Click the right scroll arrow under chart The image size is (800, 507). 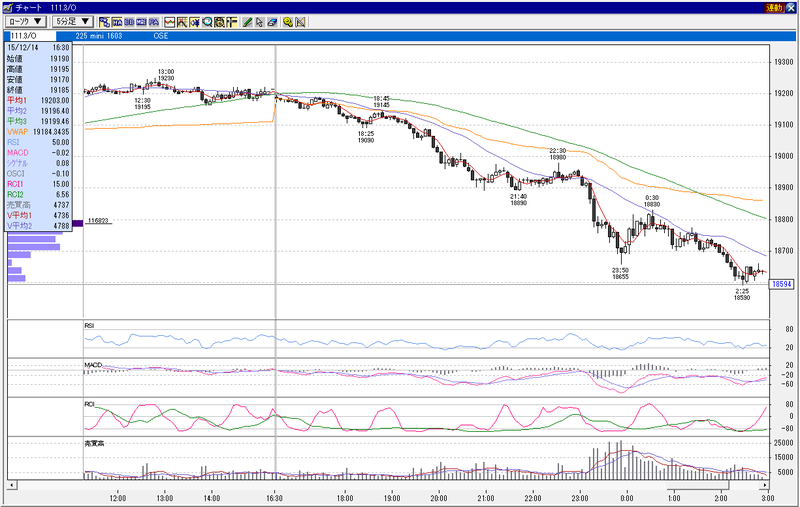pyautogui.click(x=765, y=485)
